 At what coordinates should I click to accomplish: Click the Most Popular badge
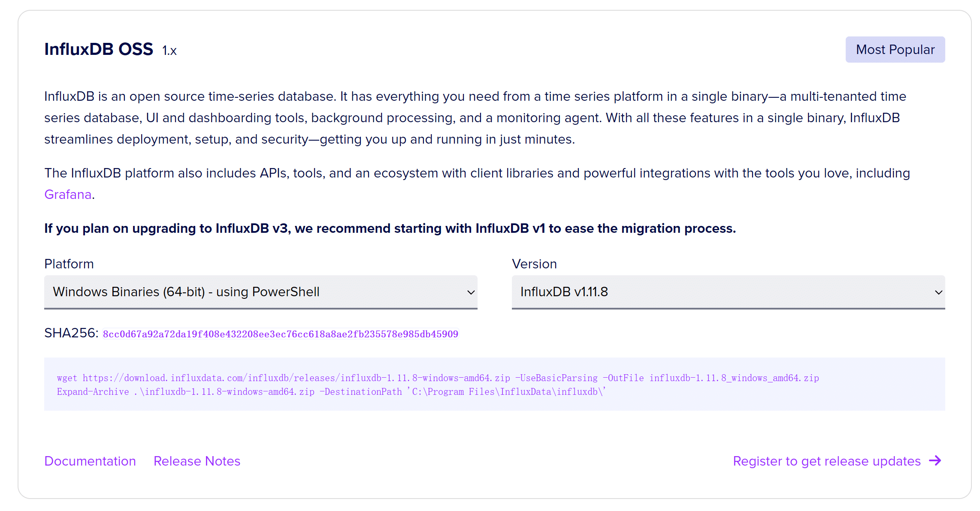895,50
